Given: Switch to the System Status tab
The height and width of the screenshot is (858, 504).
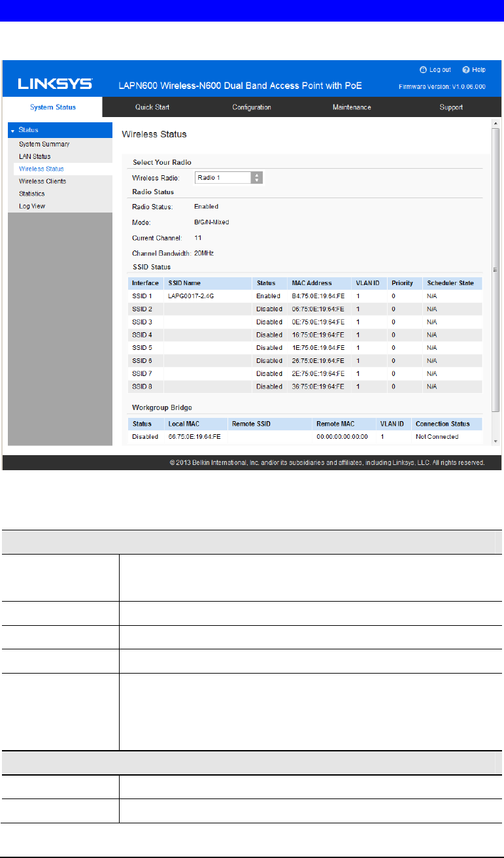Looking at the screenshot, I should tap(52, 107).
